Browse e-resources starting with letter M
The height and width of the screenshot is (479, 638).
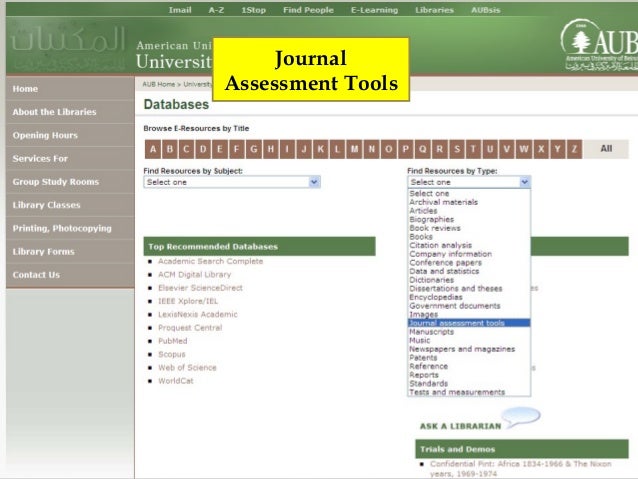pyautogui.click(x=355, y=149)
